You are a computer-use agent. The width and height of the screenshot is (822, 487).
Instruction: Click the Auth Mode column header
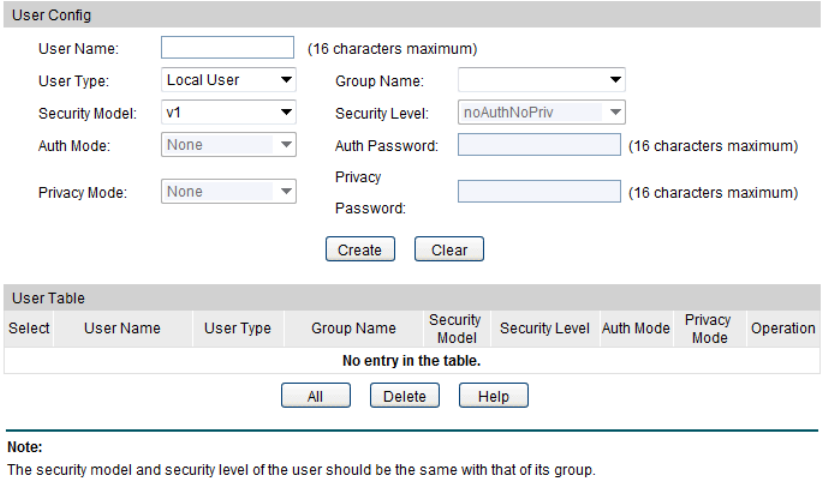coord(636,328)
